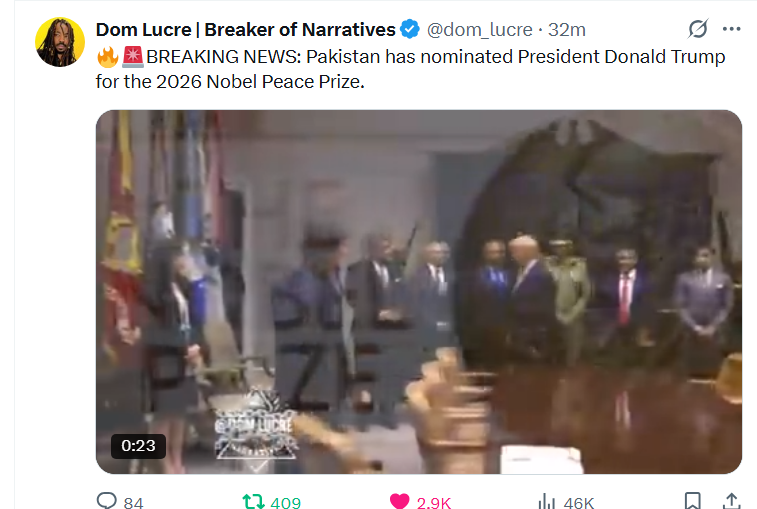Click the reply count 84
Screen dimensions: 757x509
[133, 503]
